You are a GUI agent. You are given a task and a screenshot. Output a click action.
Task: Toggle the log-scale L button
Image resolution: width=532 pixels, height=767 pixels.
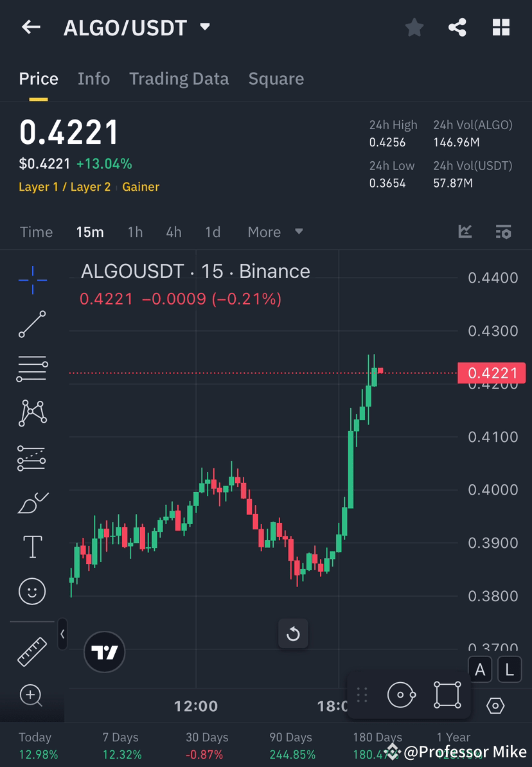pos(509,669)
